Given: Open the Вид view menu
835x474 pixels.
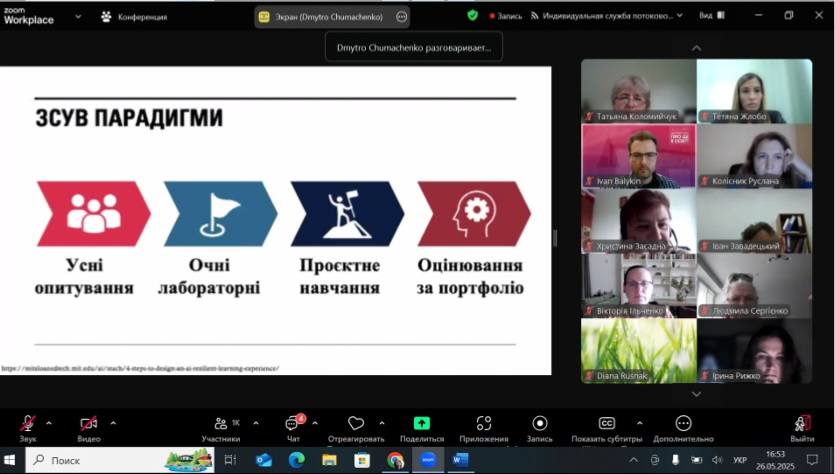Looking at the screenshot, I should tap(711, 16).
